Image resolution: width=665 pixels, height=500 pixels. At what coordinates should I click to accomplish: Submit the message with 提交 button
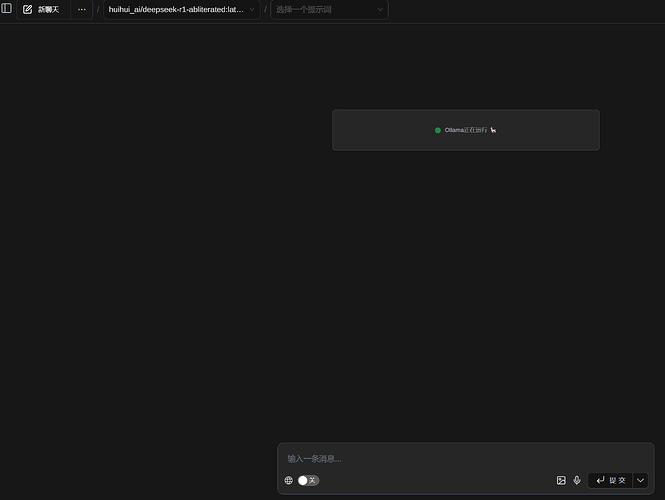pyautogui.click(x=610, y=480)
